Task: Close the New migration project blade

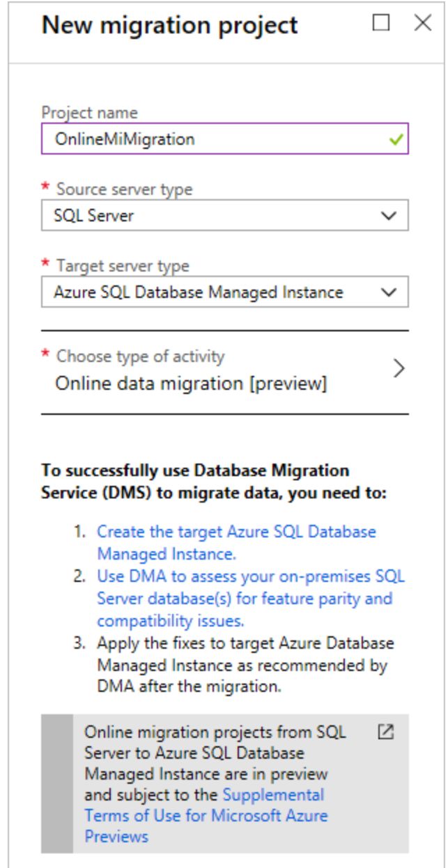Action: (x=423, y=24)
